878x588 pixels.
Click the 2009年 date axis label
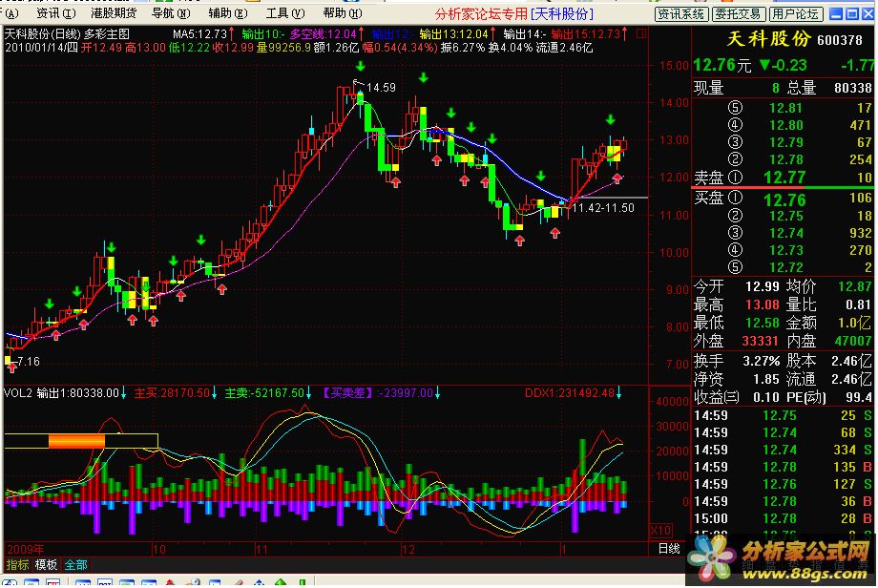coord(25,550)
